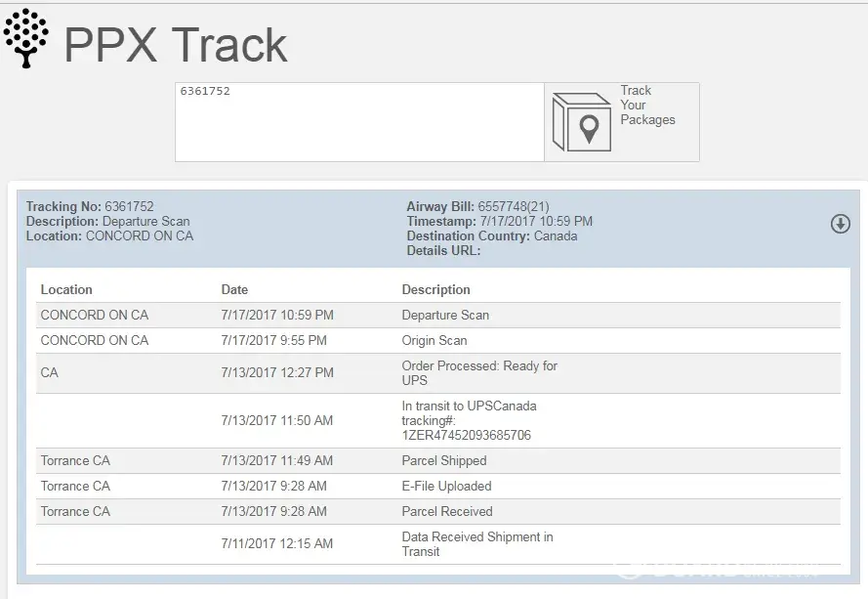The image size is (868, 599).
Task: Select the Parcel Shipped row description
Action: pyautogui.click(x=443, y=460)
